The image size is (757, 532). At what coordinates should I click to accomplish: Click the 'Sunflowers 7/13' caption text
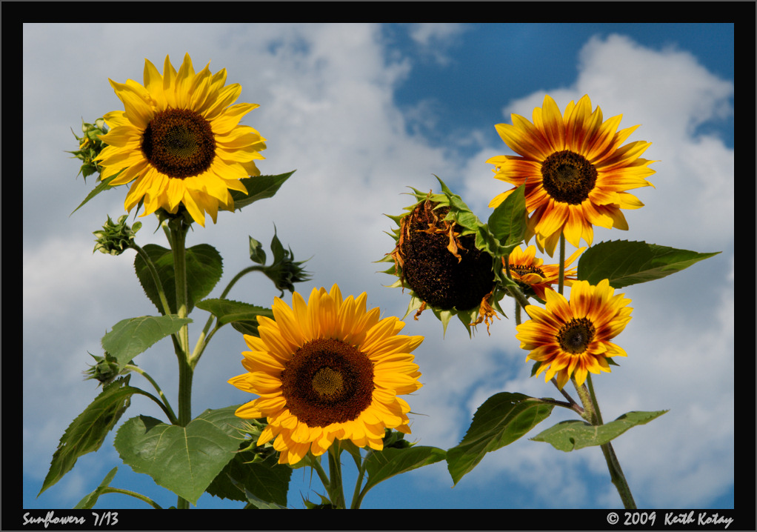[x=70, y=519]
